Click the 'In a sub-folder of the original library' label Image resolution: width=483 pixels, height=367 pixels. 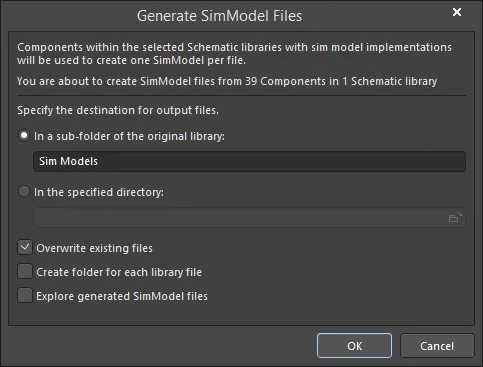(129, 136)
